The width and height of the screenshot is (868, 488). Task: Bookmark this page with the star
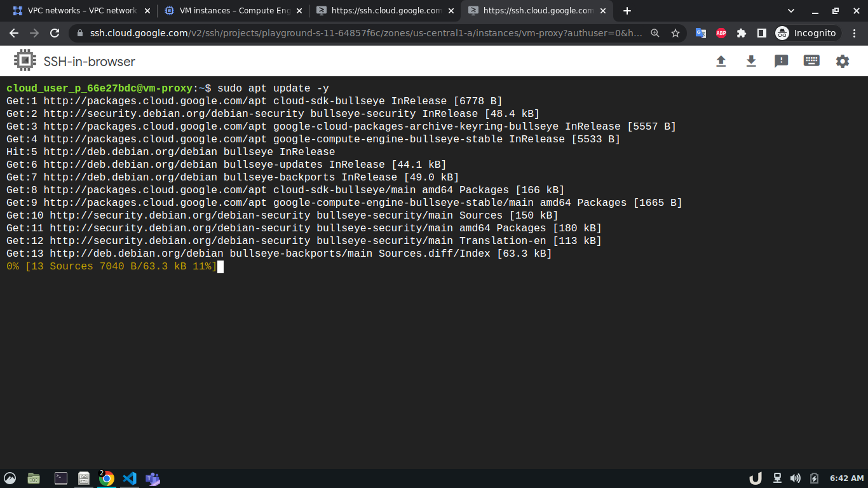675,33
